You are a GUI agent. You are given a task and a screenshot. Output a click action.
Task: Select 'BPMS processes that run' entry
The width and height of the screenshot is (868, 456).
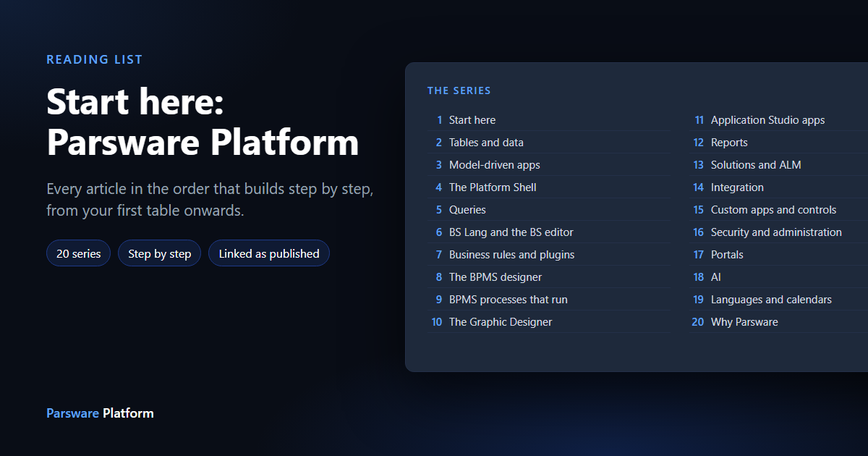coord(549,300)
